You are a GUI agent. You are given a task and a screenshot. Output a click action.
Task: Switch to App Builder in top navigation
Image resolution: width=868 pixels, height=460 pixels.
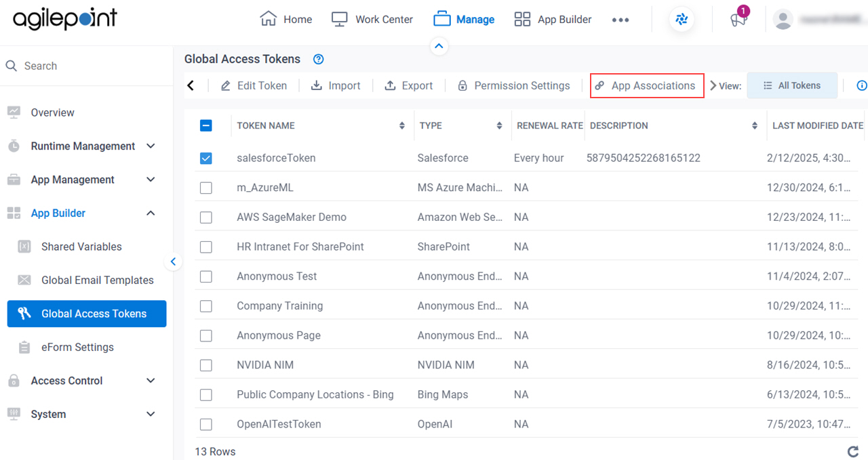(553, 20)
